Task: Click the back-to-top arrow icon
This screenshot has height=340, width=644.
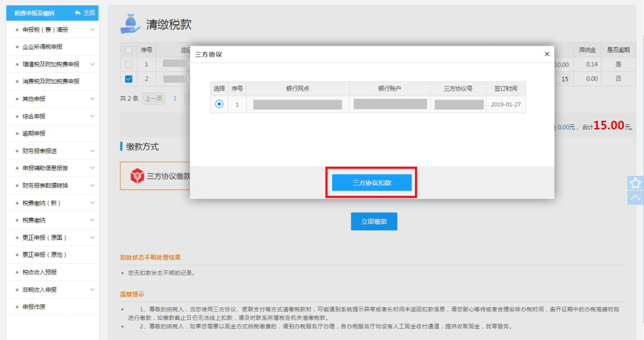Action: [x=635, y=198]
